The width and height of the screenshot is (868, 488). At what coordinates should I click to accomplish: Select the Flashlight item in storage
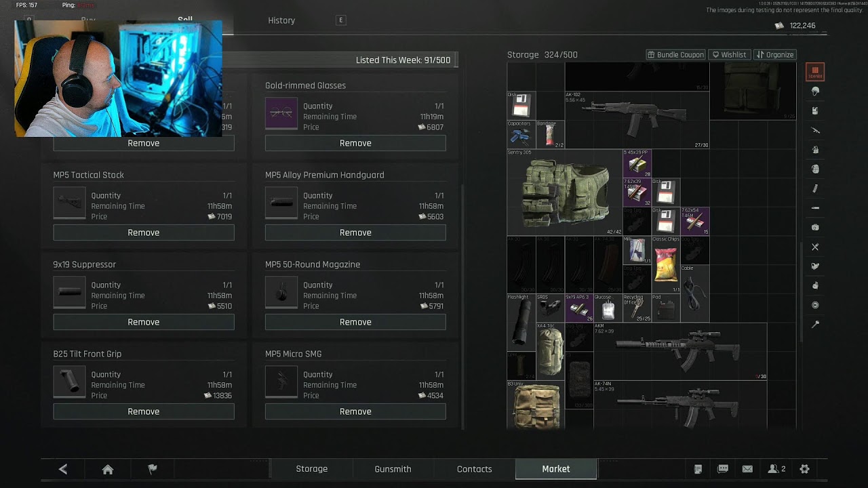[x=521, y=322]
